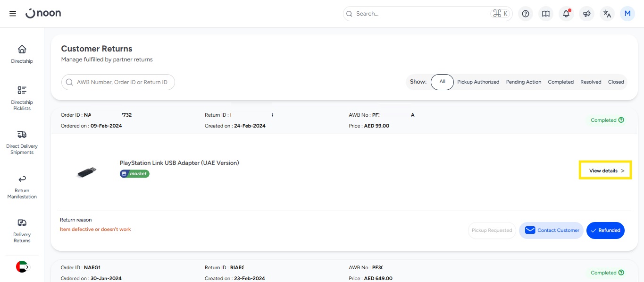644x282 pixels.
Task: Open the notifications bell
Action: (x=566, y=14)
